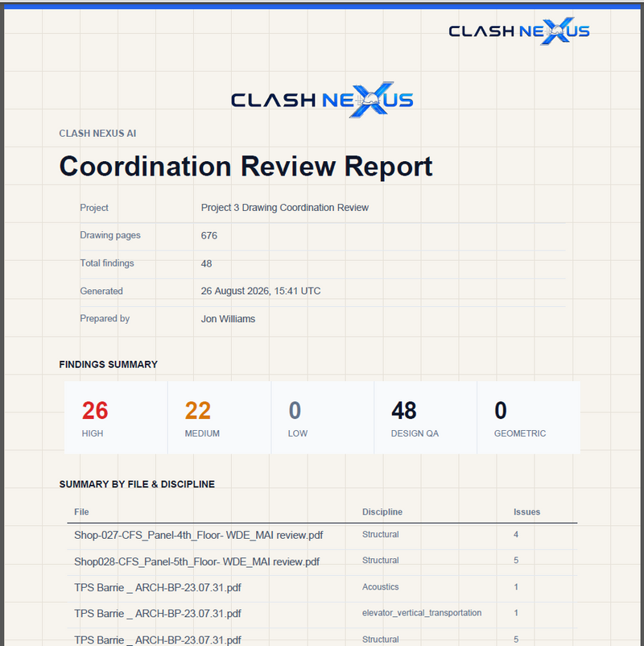
Task: Click the 'Prepared by' label
Action: click(x=105, y=318)
